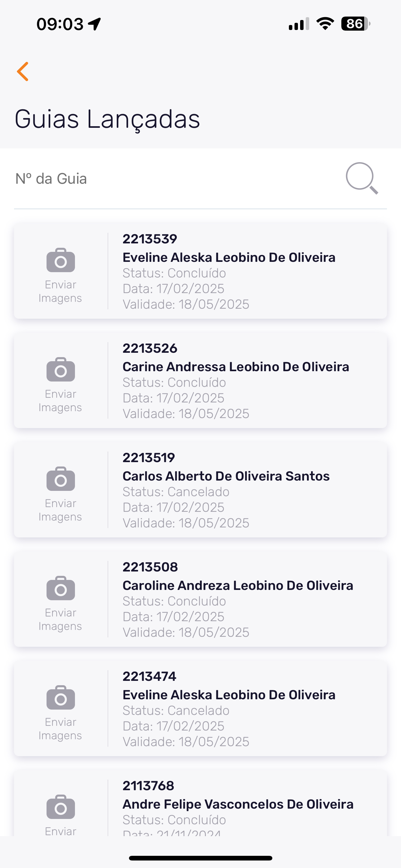401x868 pixels.
Task: Tap camera icon for guia 2213539
Action: click(x=61, y=260)
